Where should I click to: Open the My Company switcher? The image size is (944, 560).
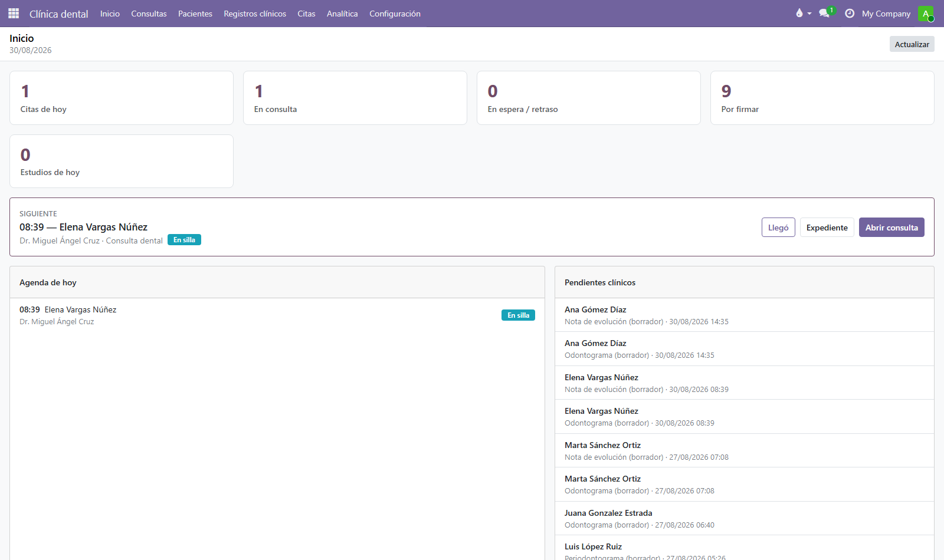(x=886, y=14)
